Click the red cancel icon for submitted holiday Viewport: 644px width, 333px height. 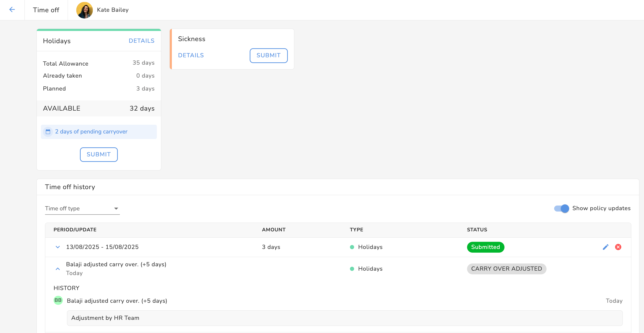(618, 247)
